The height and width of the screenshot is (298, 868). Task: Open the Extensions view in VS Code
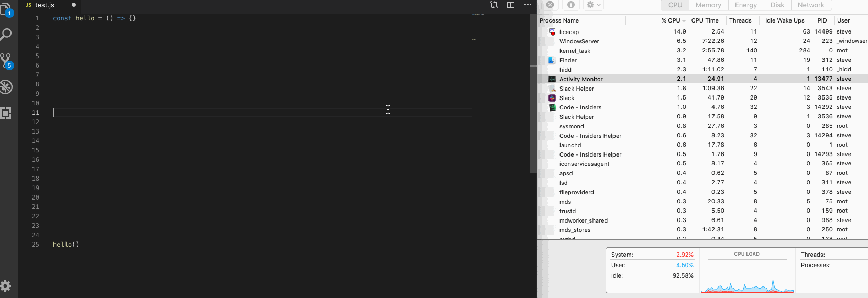[6, 113]
